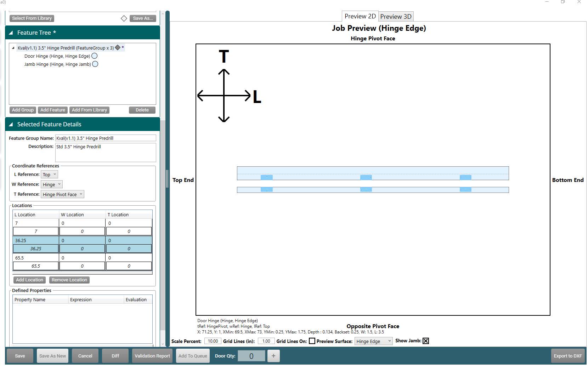This screenshot has height=366, width=588.
Task: Select the Jamb Hinge tree item
Action: [57, 64]
